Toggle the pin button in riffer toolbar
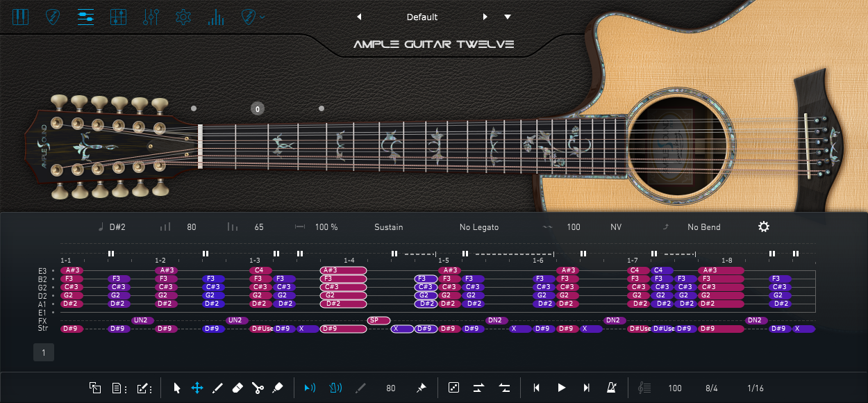This screenshot has width=868, height=403. (x=421, y=388)
